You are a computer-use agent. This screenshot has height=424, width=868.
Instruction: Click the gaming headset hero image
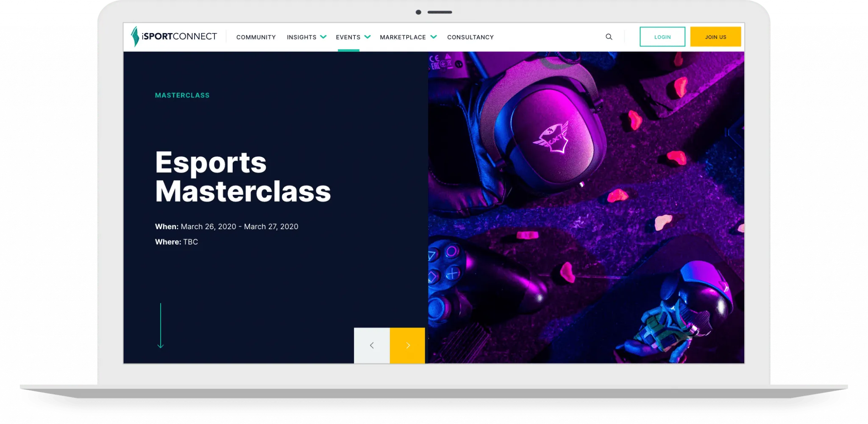click(x=586, y=207)
